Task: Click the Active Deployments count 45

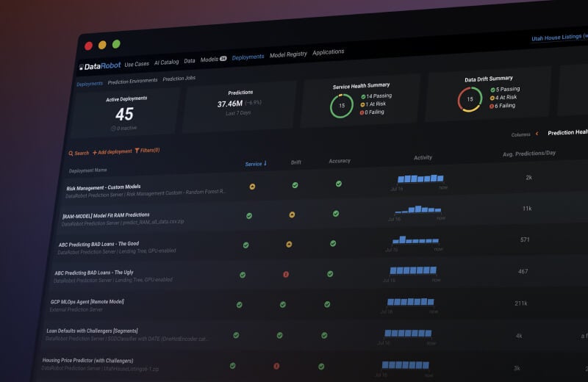Action: 124,114
